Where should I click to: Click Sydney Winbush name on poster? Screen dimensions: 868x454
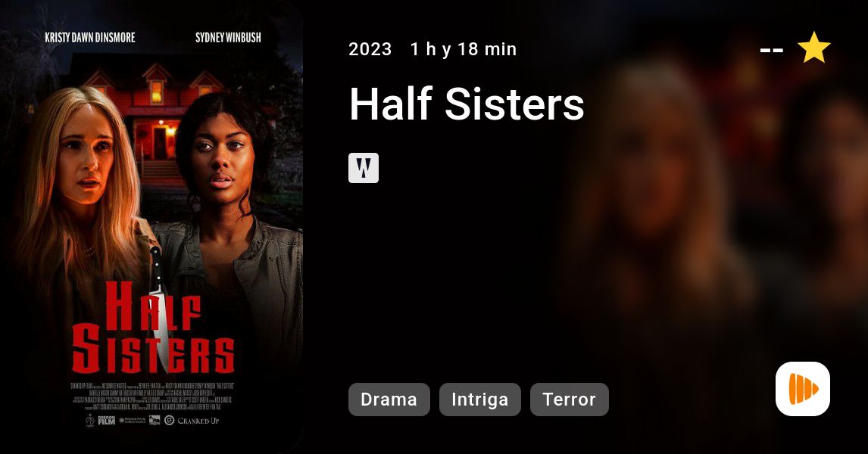pos(228,38)
